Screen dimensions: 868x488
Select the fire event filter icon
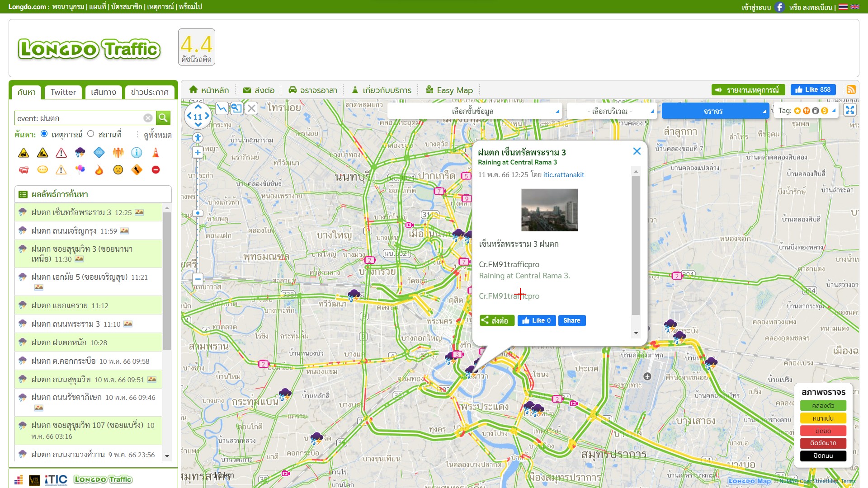pyautogui.click(x=99, y=170)
